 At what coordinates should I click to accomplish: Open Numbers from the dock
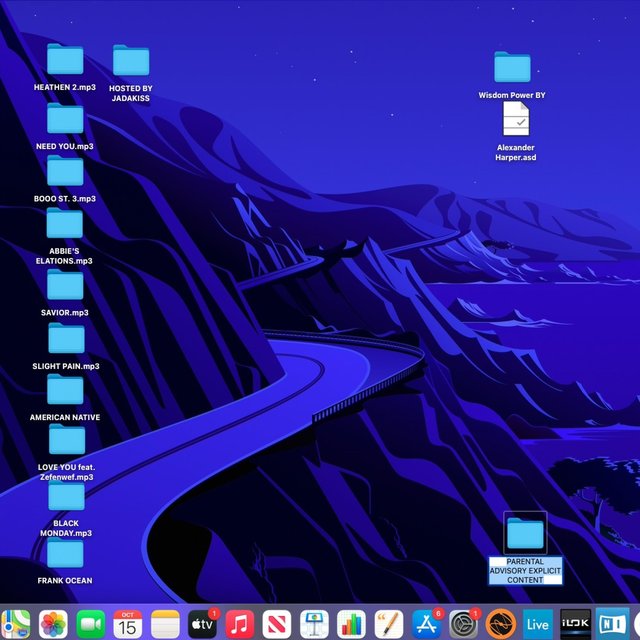click(351, 624)
